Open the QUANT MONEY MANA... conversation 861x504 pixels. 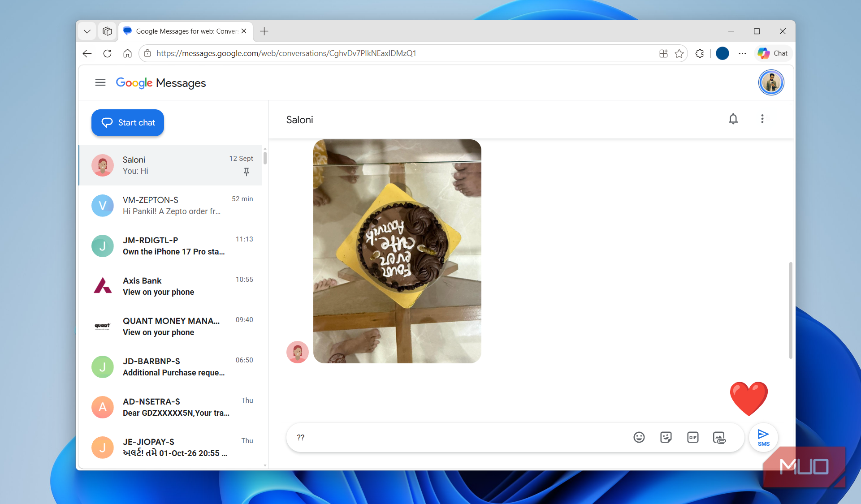(170, 327)
